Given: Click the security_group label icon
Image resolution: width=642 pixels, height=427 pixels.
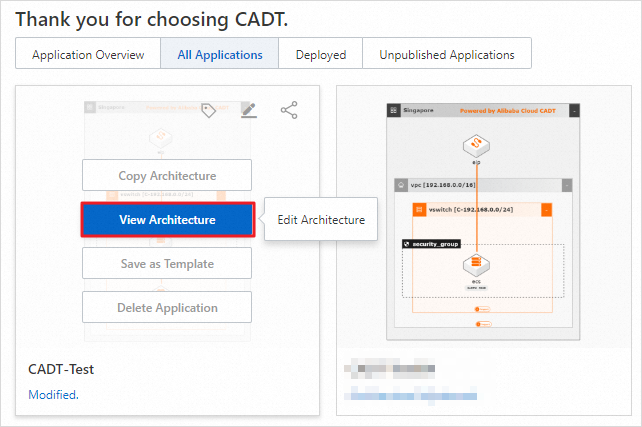Looking at the screenshot, I should 405,243.
